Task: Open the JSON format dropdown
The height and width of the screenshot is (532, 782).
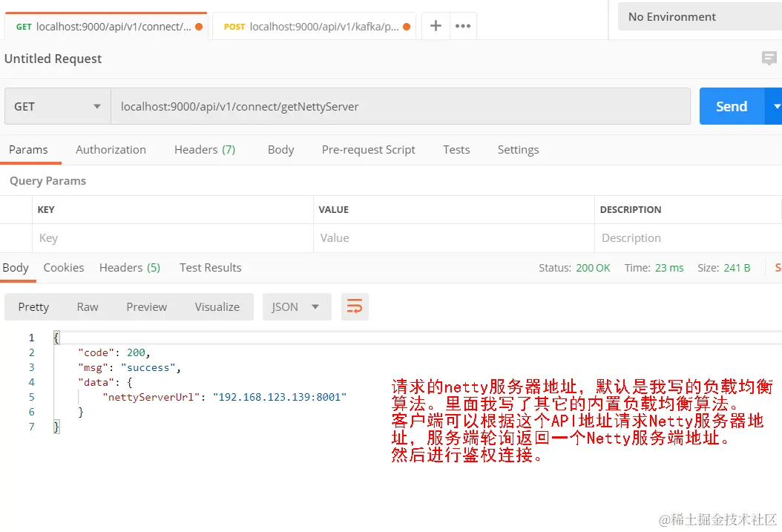Action: click(x=297, y=306)
